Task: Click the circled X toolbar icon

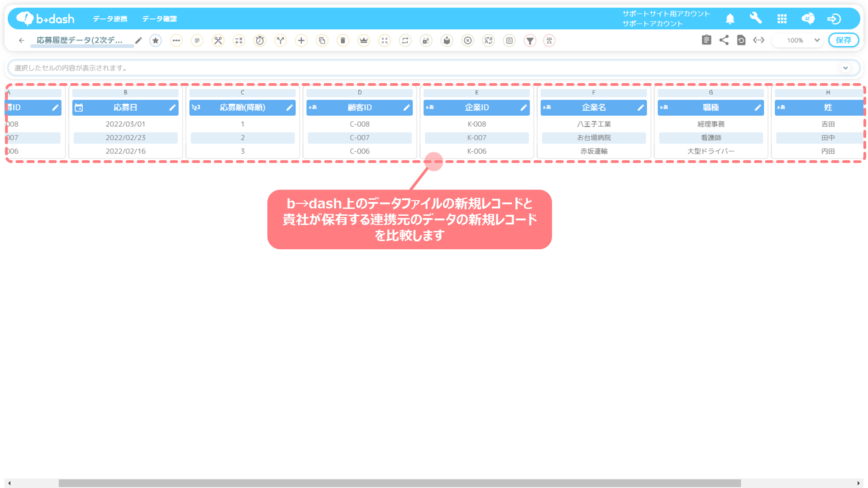Action: click(468, 40)
